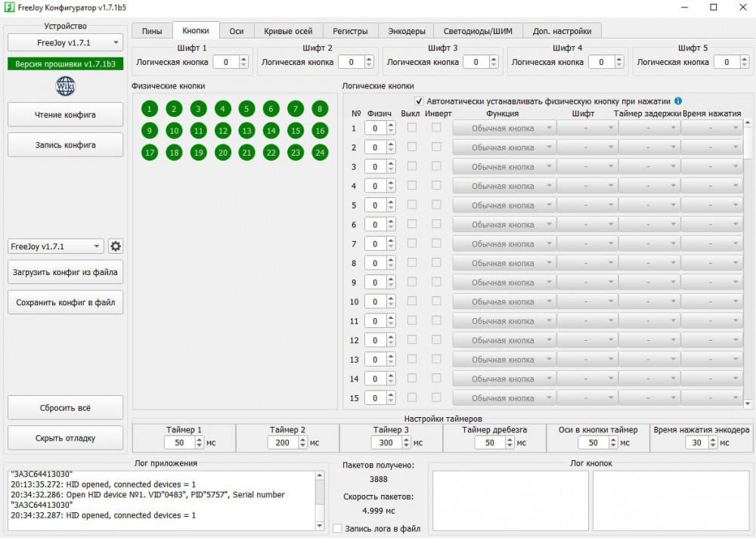Viewport: 756px width, 538px height.
Task: Select physical button indicator 21
Action: 247,153
